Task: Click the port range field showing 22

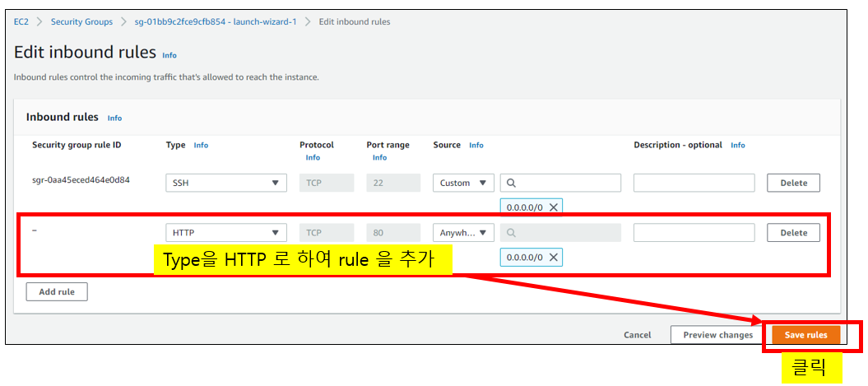Action: click(x=393, y=183)
